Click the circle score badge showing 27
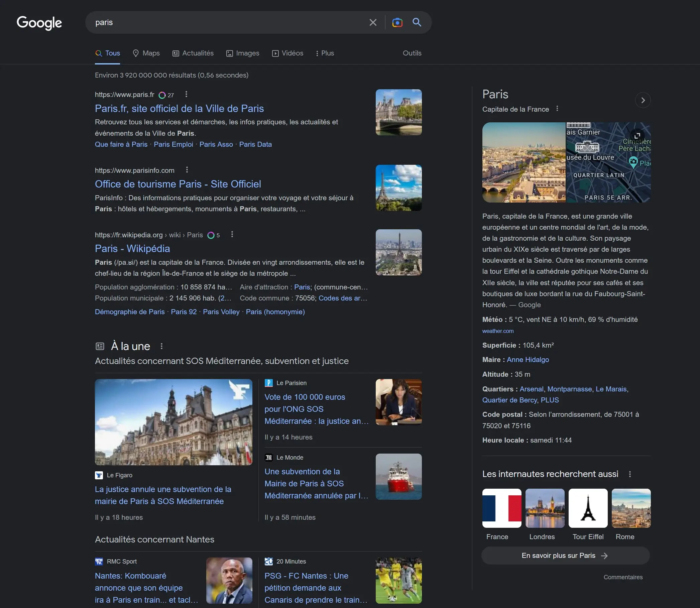The height and width of the screenshot is (608, 700). click(x=166, y=95)
